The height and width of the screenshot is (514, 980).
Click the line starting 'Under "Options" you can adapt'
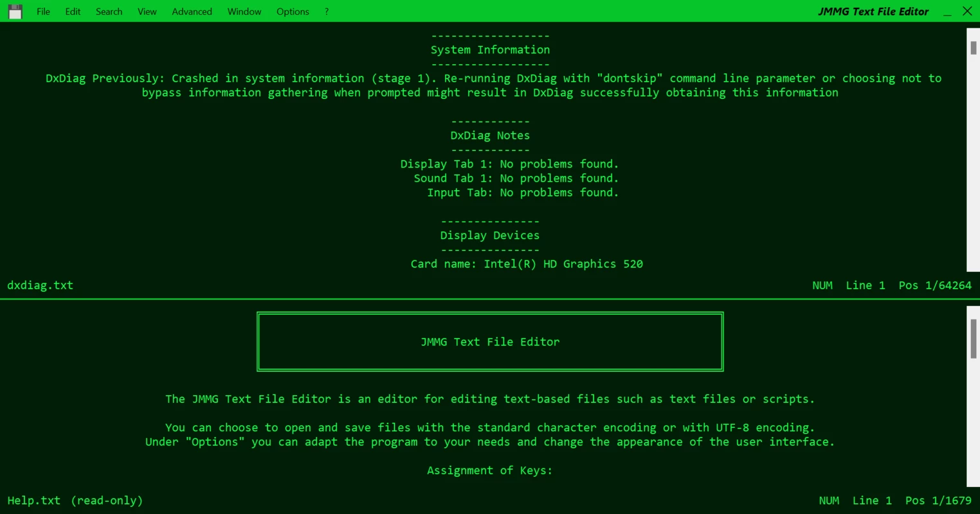[490, 442]
